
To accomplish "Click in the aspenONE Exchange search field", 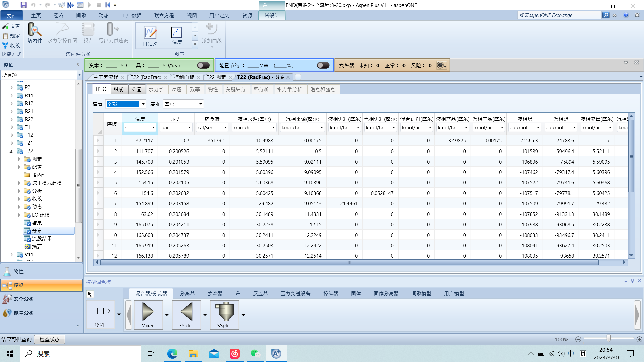I will pyautogui.click(x=559, y=15).
